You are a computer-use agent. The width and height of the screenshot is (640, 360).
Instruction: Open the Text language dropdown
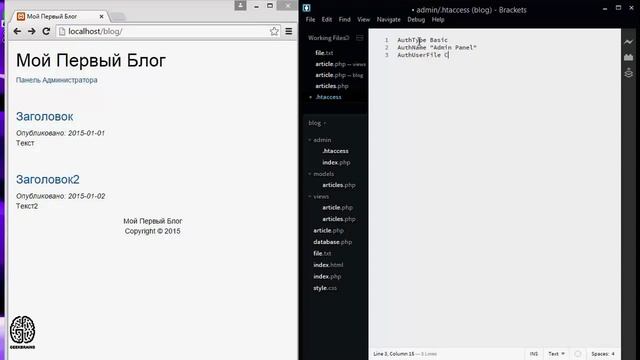pyautogui.click(x=556, y=354)
